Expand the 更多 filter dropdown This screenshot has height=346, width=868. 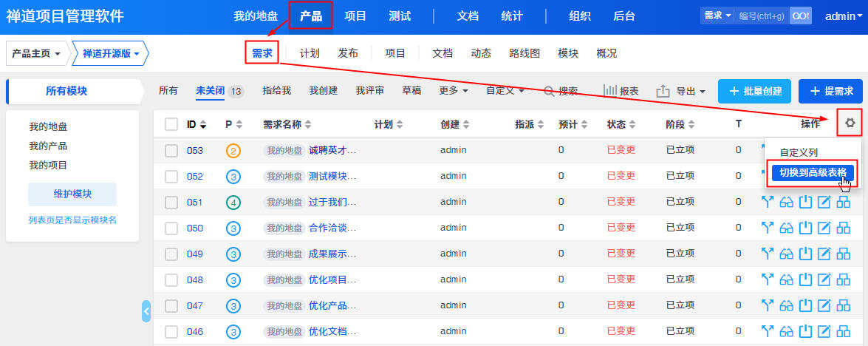click(454, 91)
